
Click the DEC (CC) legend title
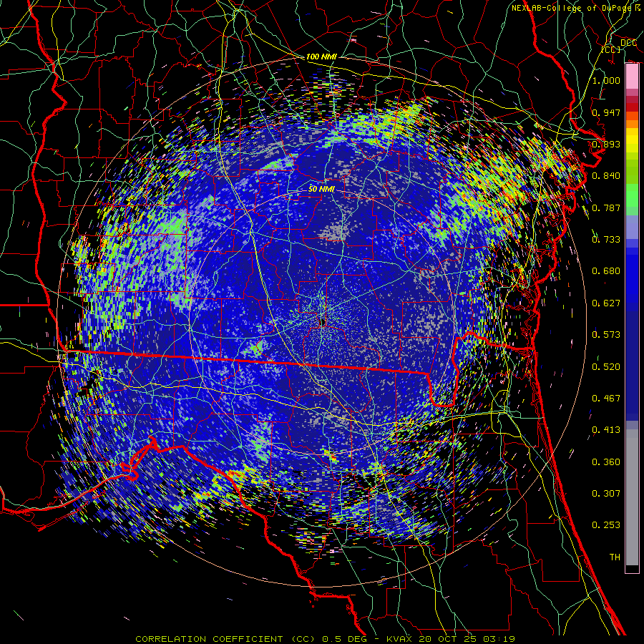click(620, 46)
